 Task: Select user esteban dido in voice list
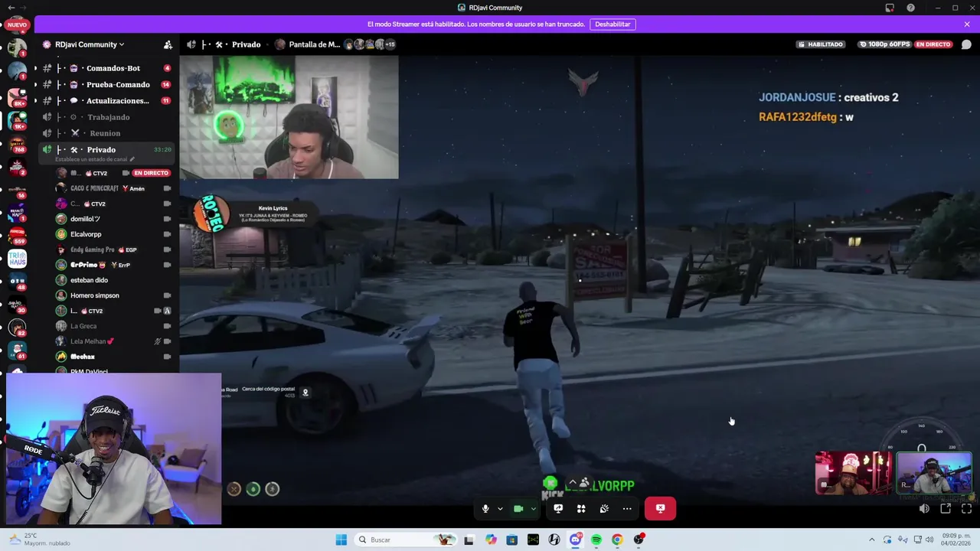click(113, 280)
